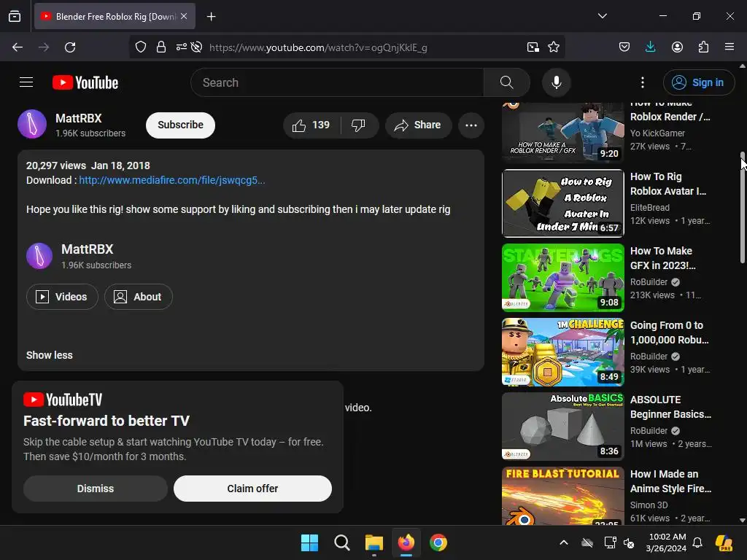
Task: Open EliteBread channel name
Action: pos(650,208)
